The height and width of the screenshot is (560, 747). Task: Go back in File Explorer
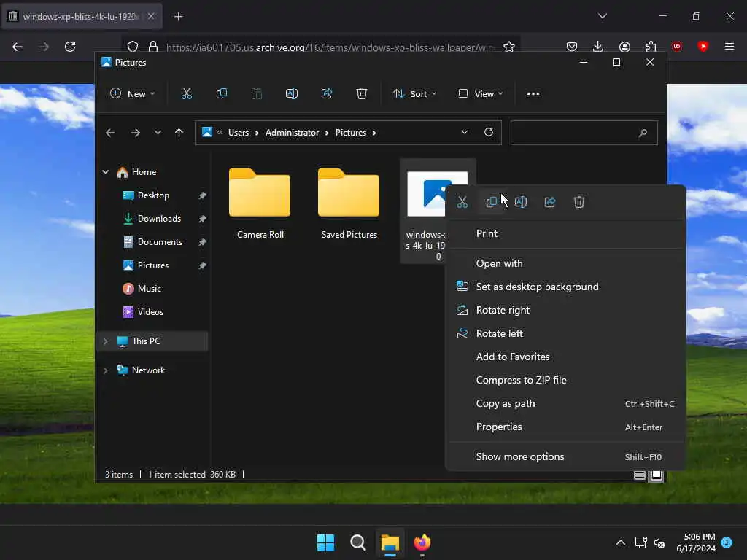[x=110, y=133]
